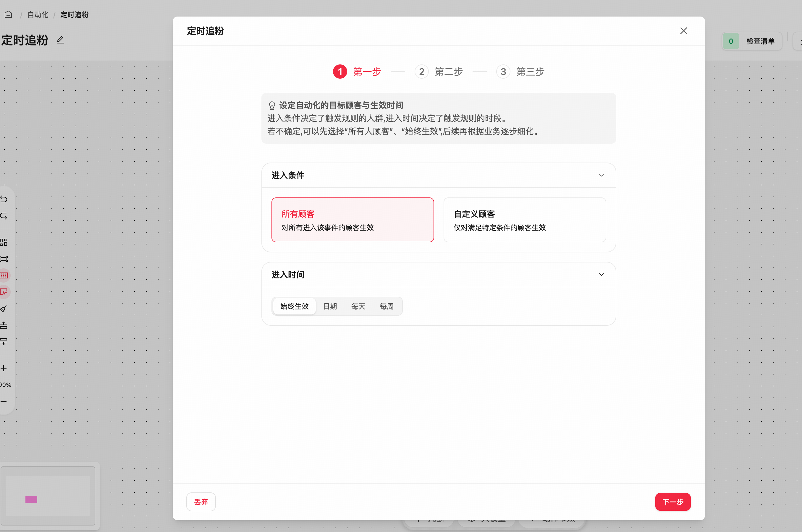This screenshot has width=802, height=532.
Task: Click the home icon in the breadcrumb
Action: pos(8,14)
